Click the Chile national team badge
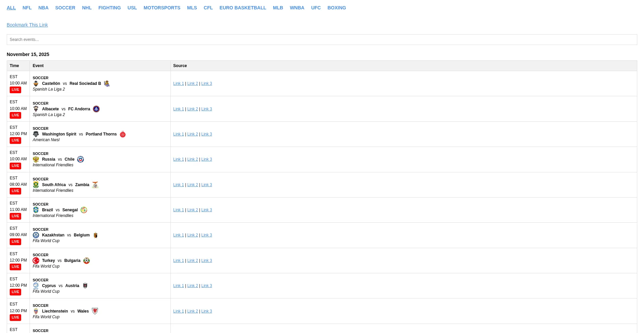Image resolution: width=644 pixels, height=333 pixels. (x=80, y=159)
